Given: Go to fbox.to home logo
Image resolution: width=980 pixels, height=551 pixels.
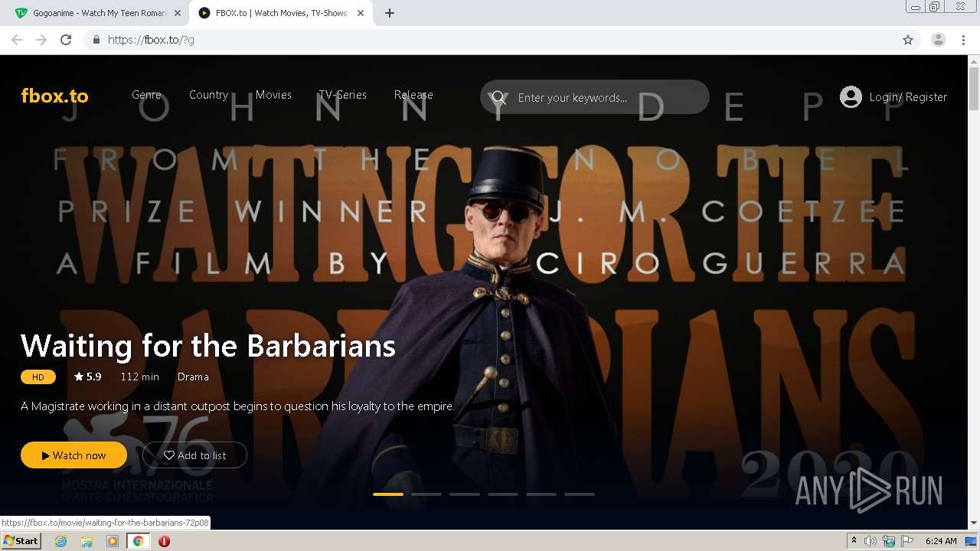Looking at the screenshot, I should pyautogui.click(x=54, y=96).
